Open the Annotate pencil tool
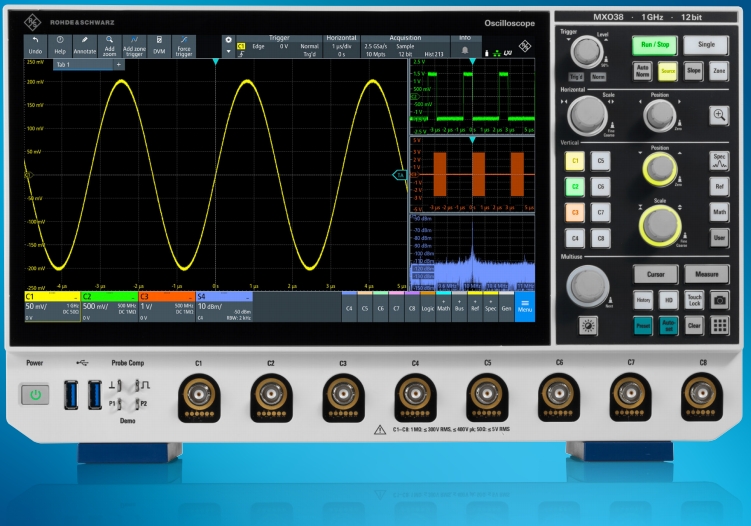The image size is (751, 526). click(84, 45)
